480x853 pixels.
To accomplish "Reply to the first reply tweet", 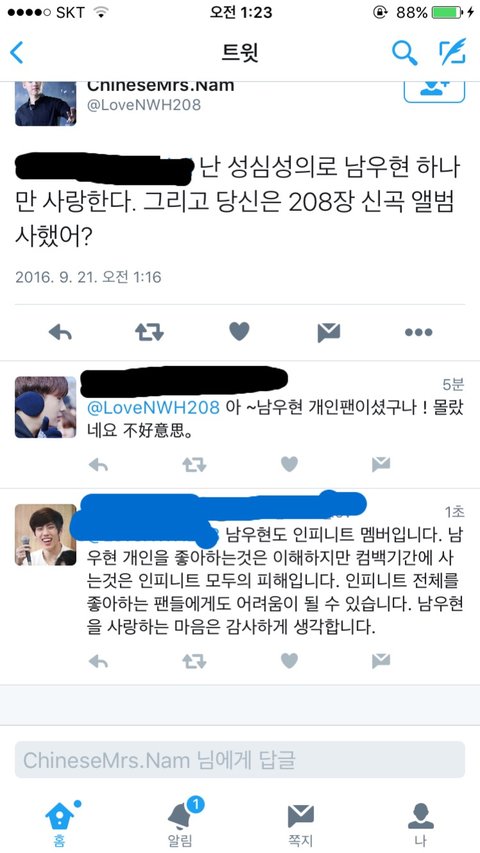I will 99,464.
